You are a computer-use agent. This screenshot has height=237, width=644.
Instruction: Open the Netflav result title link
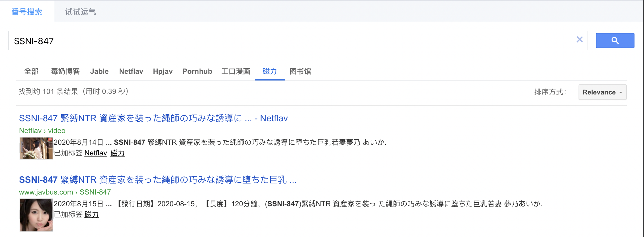point(153,118)
